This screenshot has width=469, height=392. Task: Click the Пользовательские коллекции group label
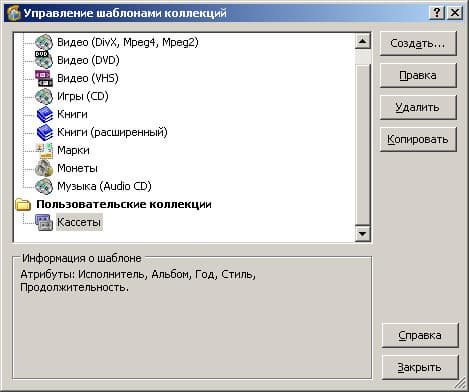pos(124,204)
